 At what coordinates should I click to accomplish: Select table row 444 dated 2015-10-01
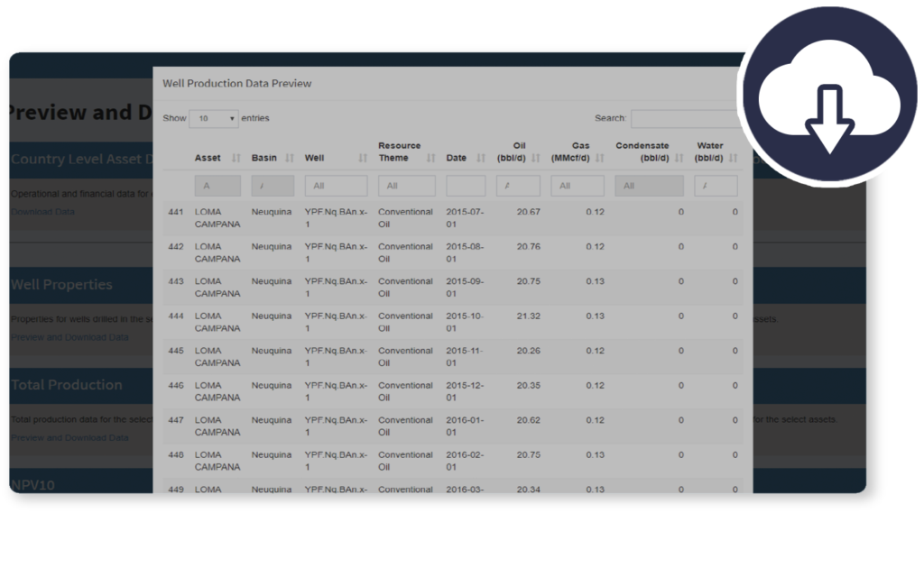click(x=451, y=322)
